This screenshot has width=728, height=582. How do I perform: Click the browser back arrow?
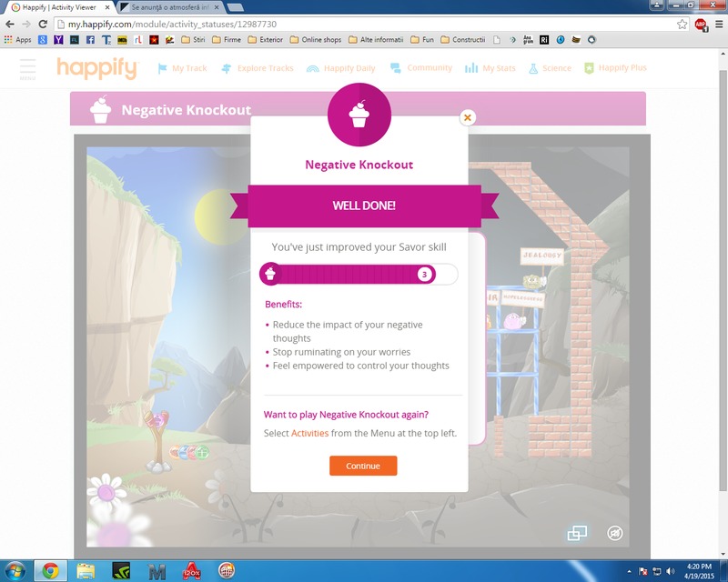tap(10, 25)
